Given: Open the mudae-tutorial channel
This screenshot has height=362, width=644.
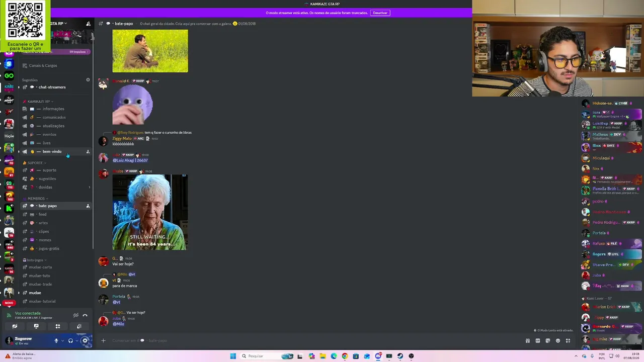Looking at the screenshot, I should coord(56,301).
